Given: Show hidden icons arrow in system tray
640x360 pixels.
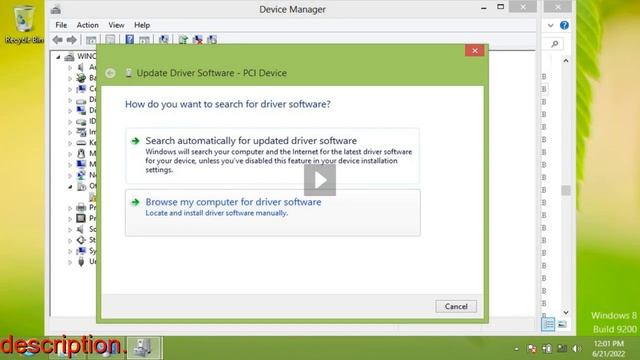Looking at the screenshot, I should pos(517,349).
